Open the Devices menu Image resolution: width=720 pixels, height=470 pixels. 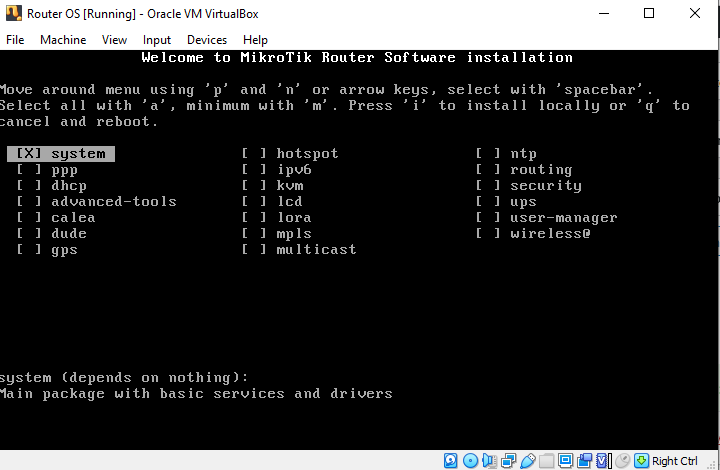207,40
